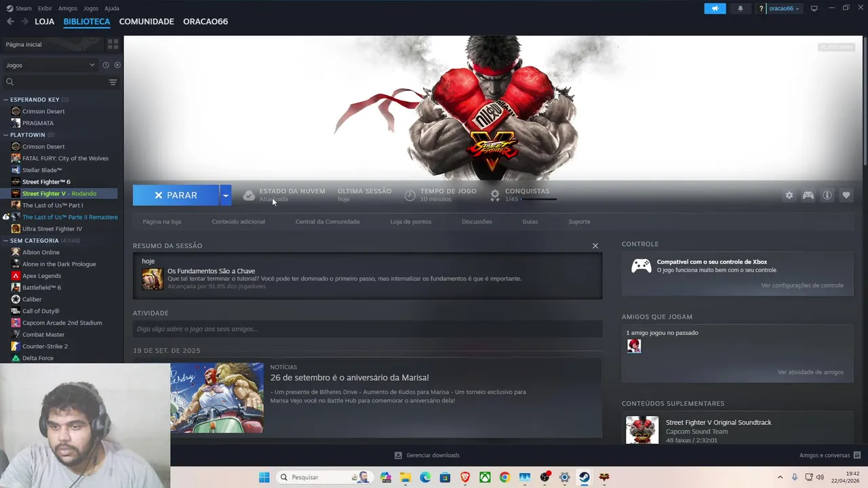Open the Jogos category dropdown
The width and height of the screenshot is (868, 488).
pyautogui.click(x=51, y=65)
